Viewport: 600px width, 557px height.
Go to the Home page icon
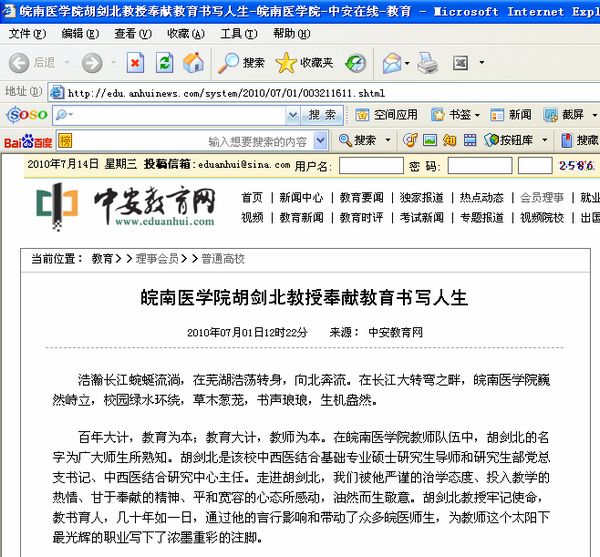tap(193, 62)
